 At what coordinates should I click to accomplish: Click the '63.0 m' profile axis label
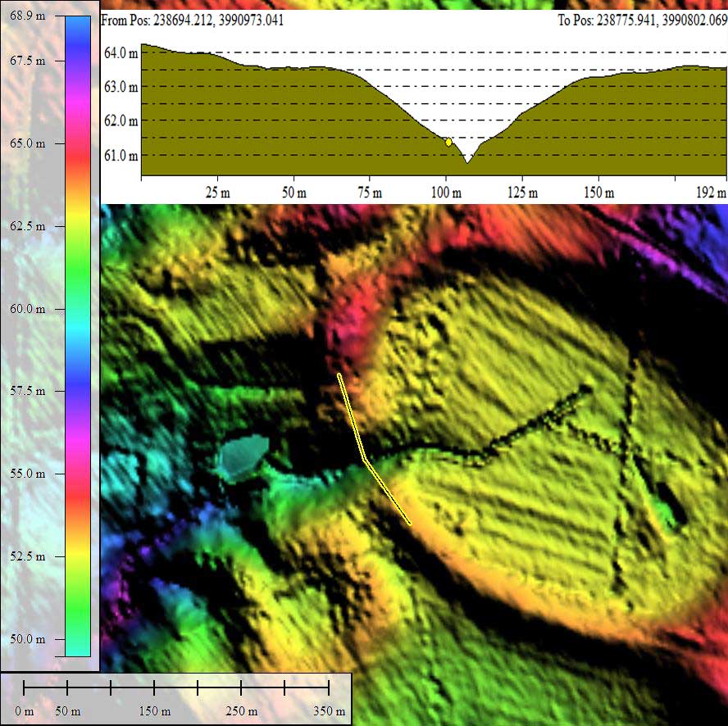tap(121, 87)
